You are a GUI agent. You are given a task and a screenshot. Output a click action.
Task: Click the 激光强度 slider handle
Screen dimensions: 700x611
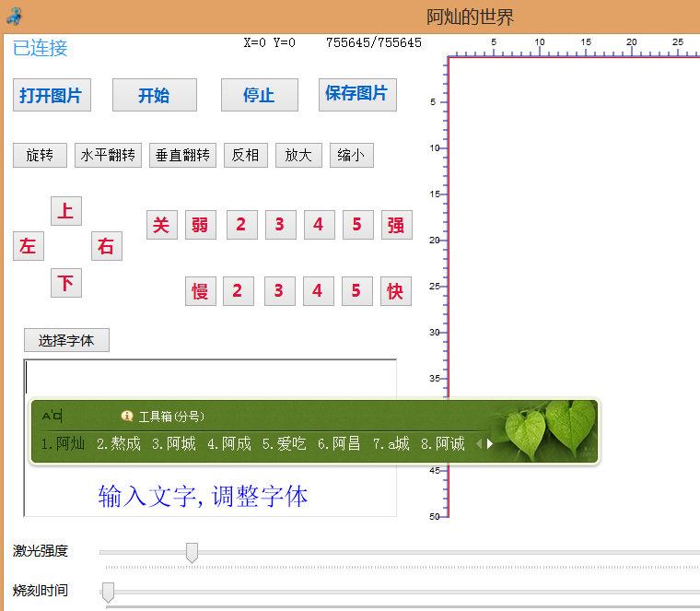[192, 552]
